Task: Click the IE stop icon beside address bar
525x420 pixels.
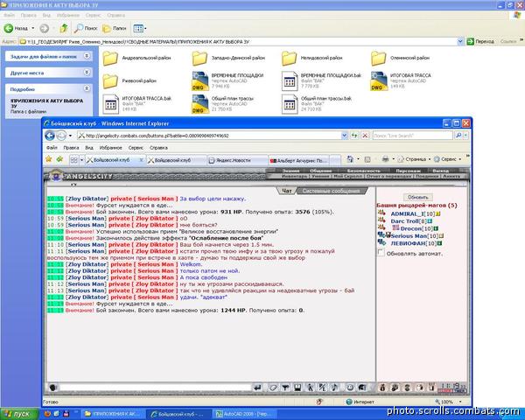Action: click(x=365, y=136)
